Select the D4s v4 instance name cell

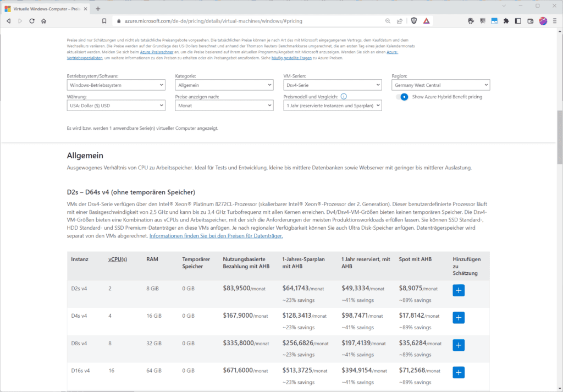tap(79, 316)
